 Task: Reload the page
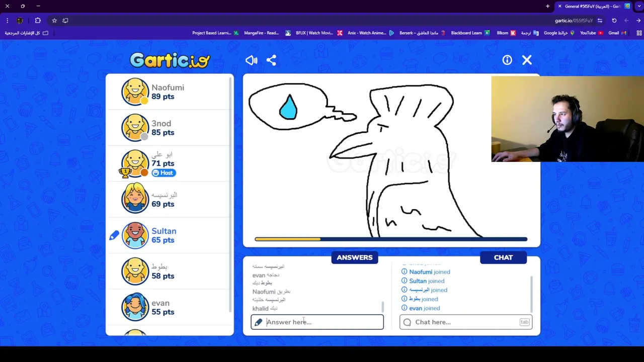click(x=614, y=21)
